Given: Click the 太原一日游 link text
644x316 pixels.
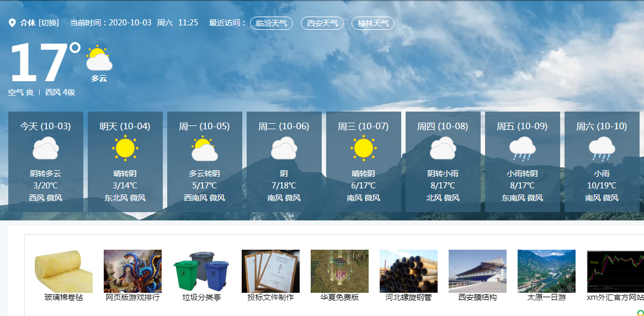Looking at the screenshot, I should coord(547,298).
